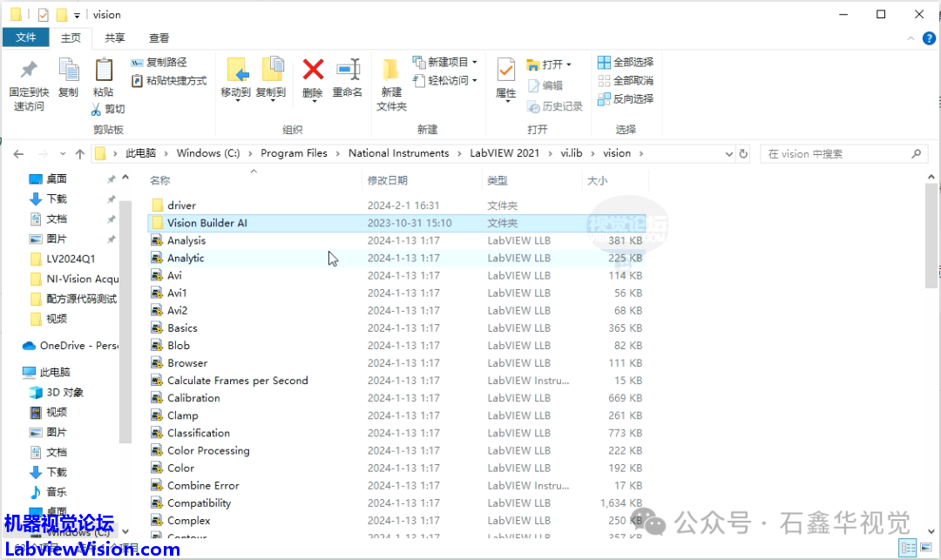Sort files by the 修改日期 column header
Viewport: 941px width, 560px height.
coord(388,180)
